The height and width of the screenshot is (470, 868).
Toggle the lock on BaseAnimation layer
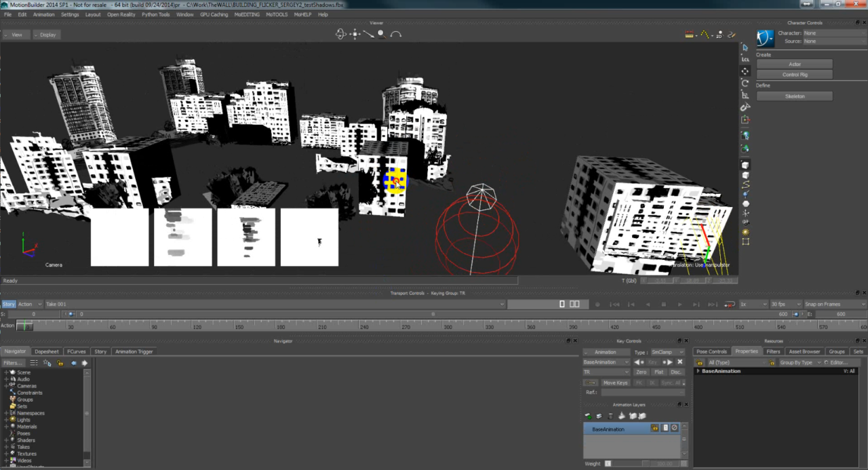pos(654,429)
